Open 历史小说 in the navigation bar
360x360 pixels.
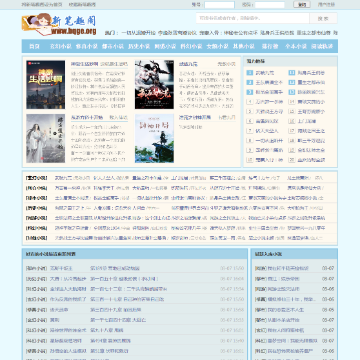139,46
